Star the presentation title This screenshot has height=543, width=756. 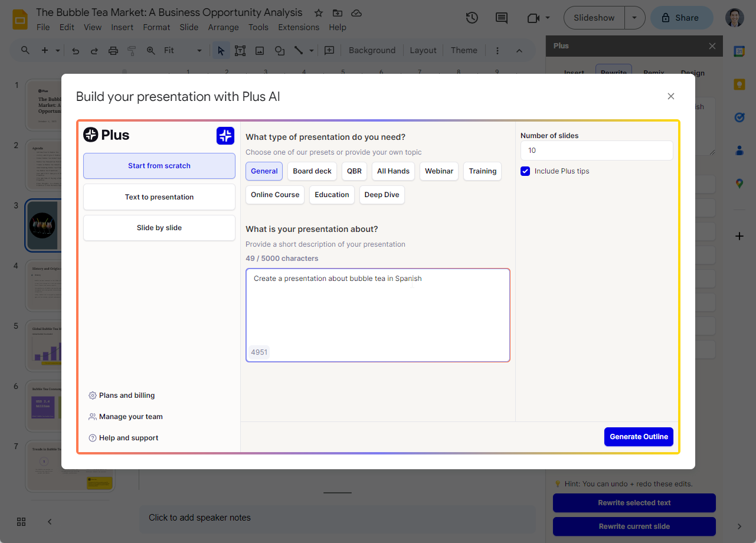[x=319, y=13]
